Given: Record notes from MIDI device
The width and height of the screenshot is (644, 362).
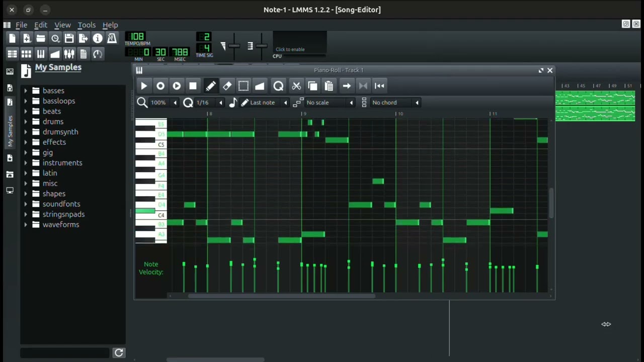Looking at the screenshot, I should [x=160, y=86].
